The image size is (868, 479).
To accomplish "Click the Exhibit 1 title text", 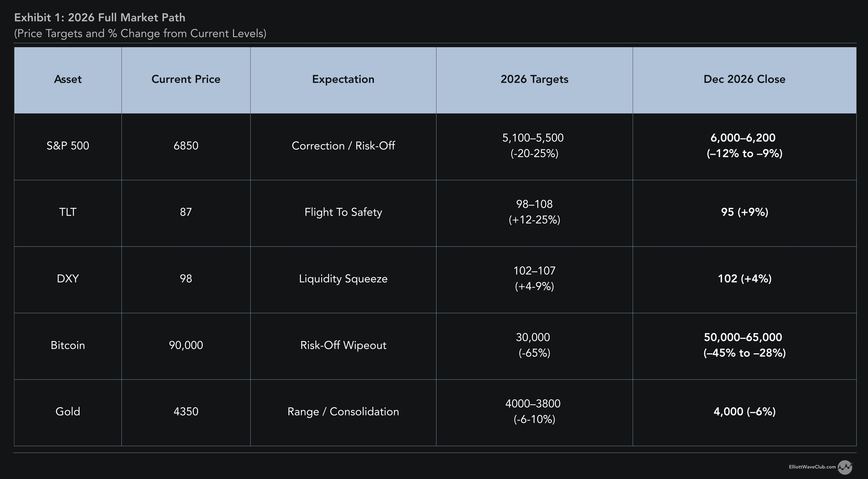I will click(x=100, y=17).
